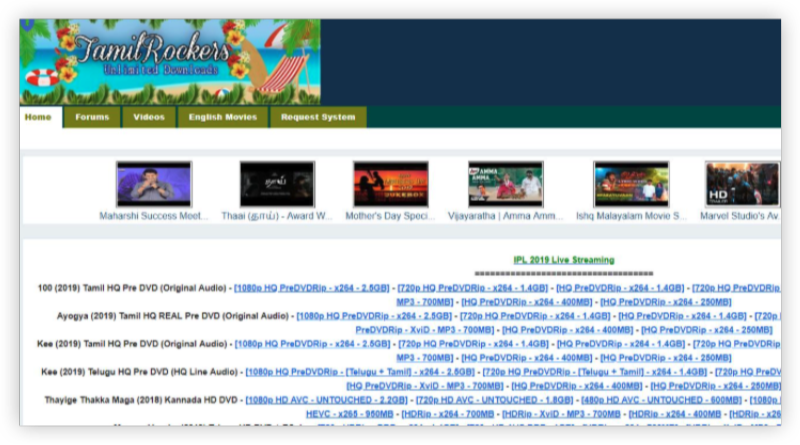Open the Mother's Day Special jukebox thumbnail
800x445 pixels.
391,184
